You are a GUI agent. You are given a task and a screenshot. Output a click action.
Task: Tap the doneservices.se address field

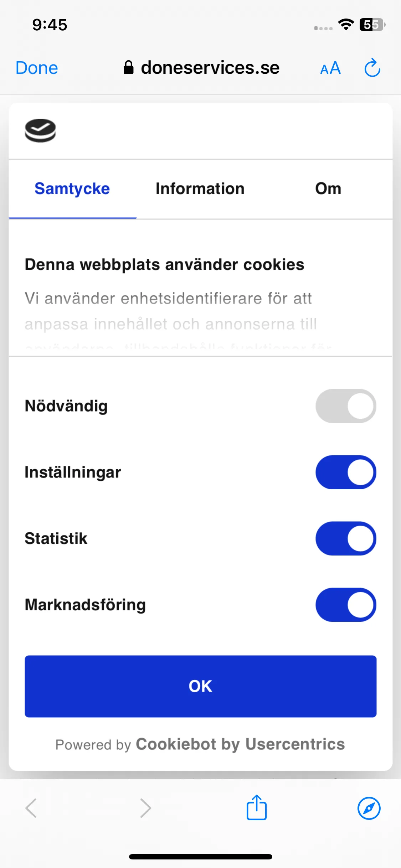[202, 68]
